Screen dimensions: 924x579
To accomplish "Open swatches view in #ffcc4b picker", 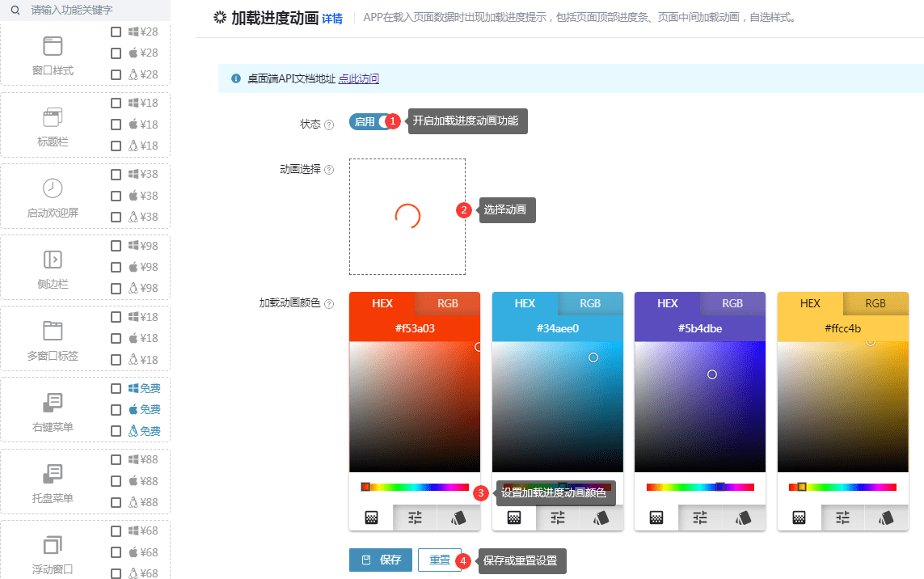I will (886, 518).
